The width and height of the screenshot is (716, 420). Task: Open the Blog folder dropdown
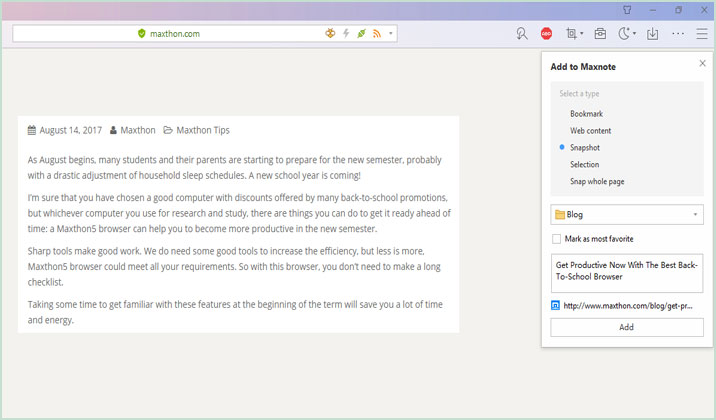[626, 215]
